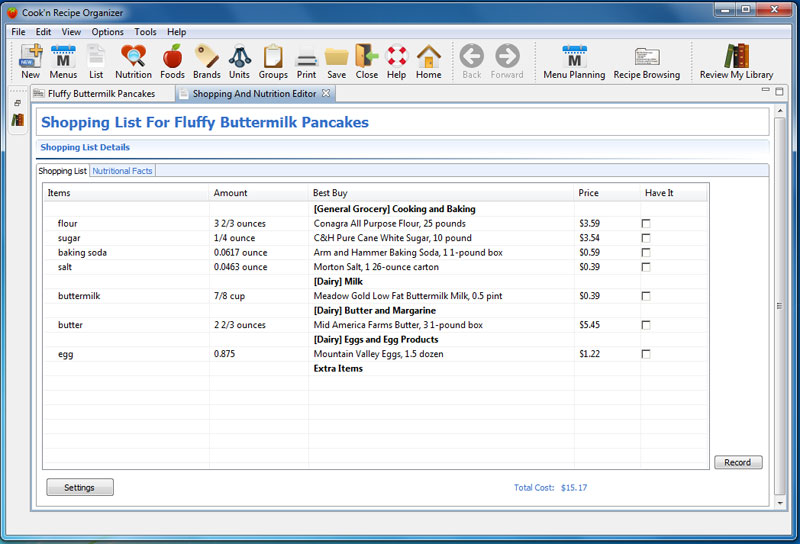Click the Best Buy column header
800x544 pixels.
441,193
